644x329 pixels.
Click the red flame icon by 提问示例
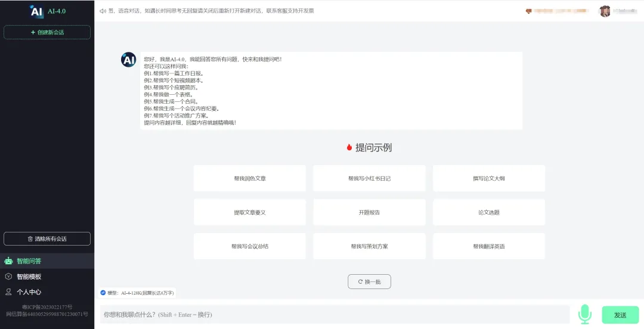click(349, 147)
